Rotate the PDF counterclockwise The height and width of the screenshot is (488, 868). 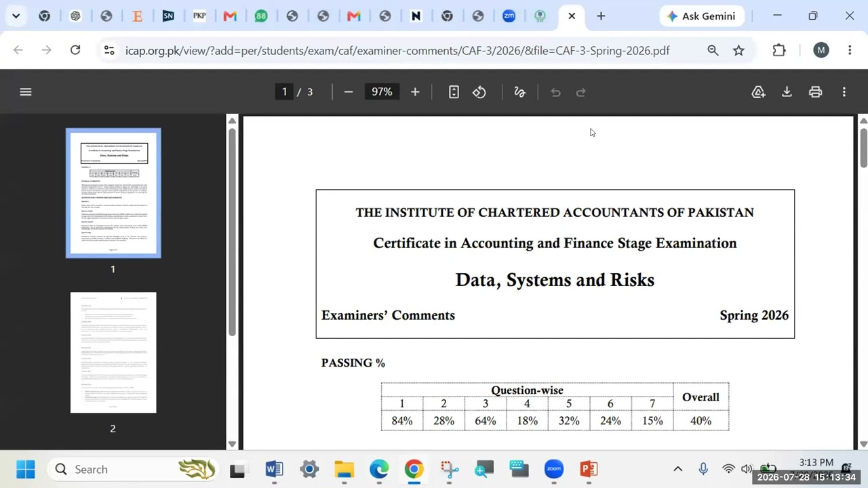pos(479,92)
